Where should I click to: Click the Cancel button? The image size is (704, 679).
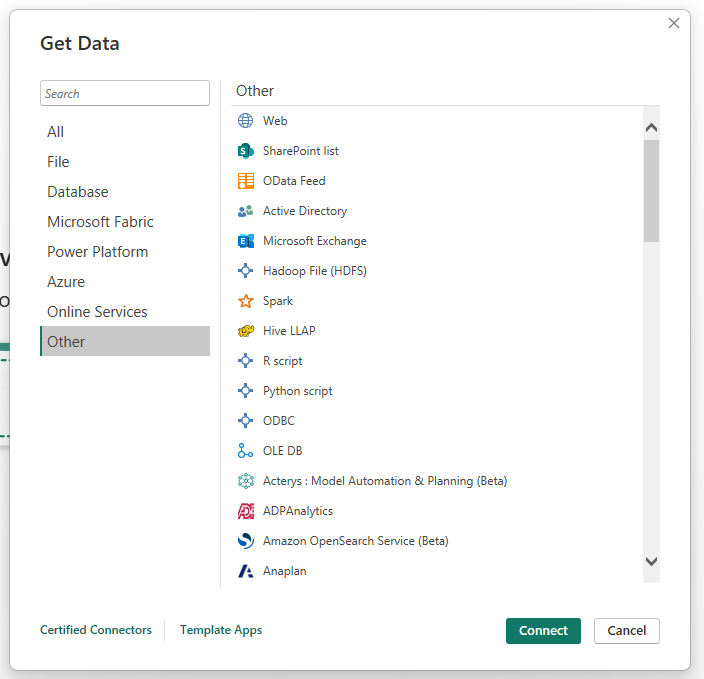coord(627,630)
